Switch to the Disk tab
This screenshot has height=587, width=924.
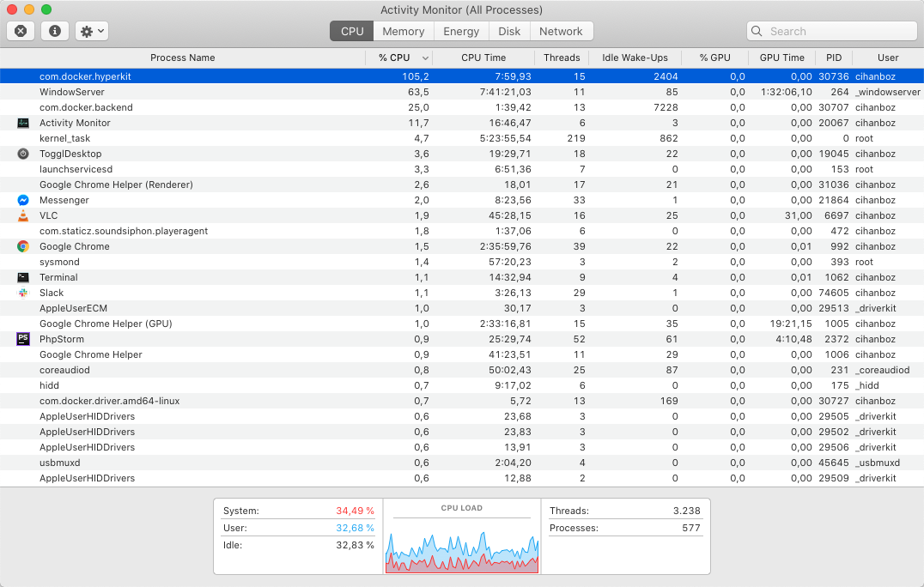pyautogui.click(x=509, y=31)
